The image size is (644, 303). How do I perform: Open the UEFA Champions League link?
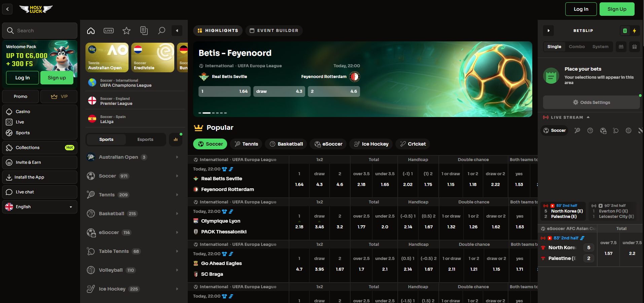point(135,83)
